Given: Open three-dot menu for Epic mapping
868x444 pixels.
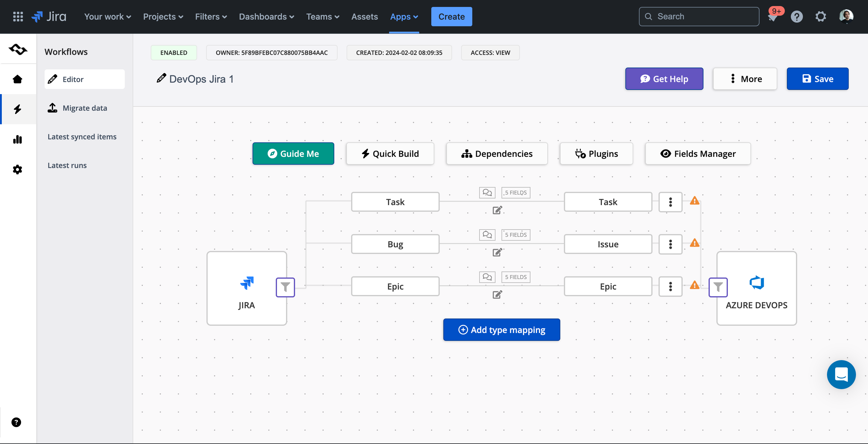Looking at the screenshot, I should pos(670,287).
